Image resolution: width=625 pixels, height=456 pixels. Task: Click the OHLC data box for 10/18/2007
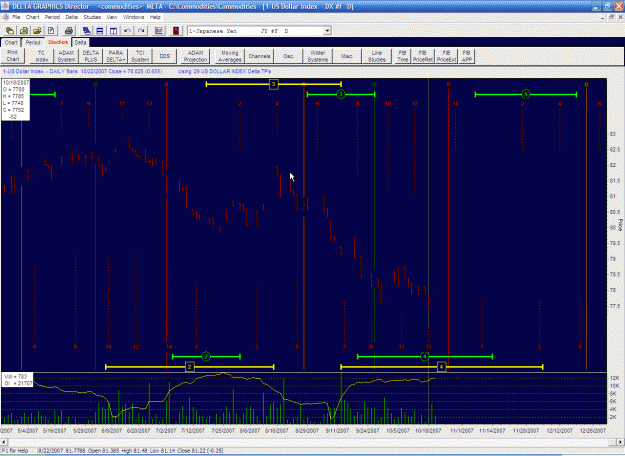[16, 100]
